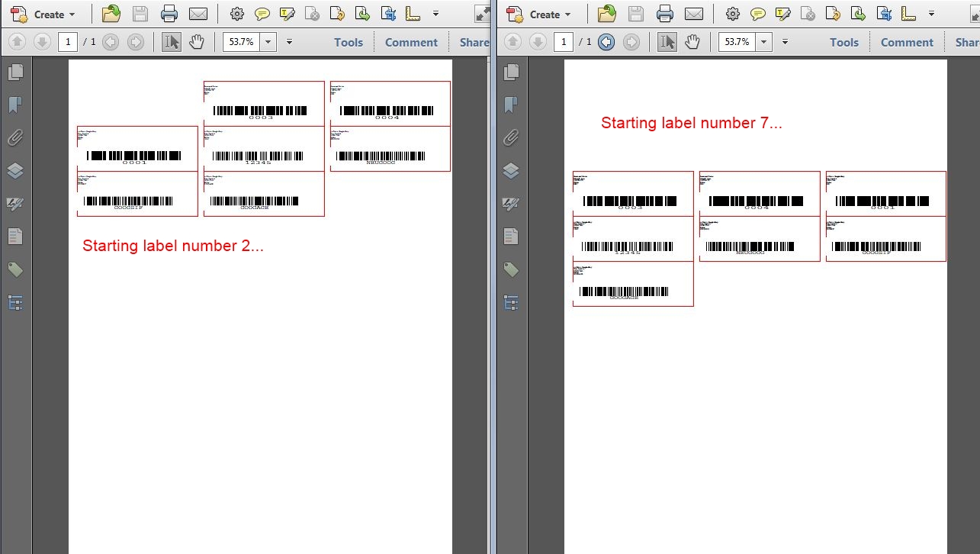Open the Tools pane in left window
The image size is (980, 554).
point(349,42)
